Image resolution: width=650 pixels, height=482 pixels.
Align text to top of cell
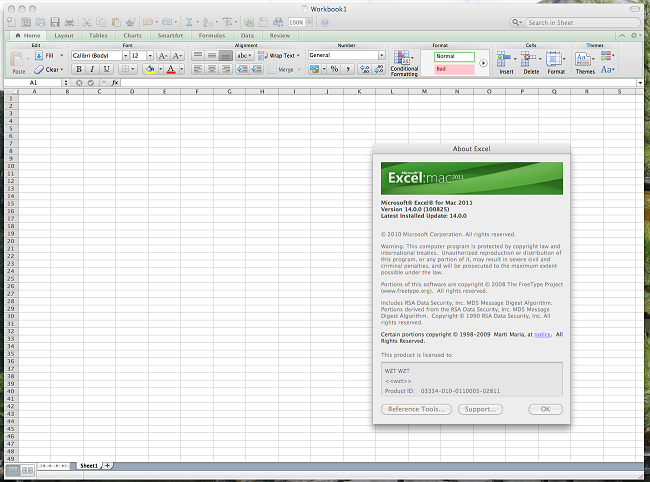[198, 56]
